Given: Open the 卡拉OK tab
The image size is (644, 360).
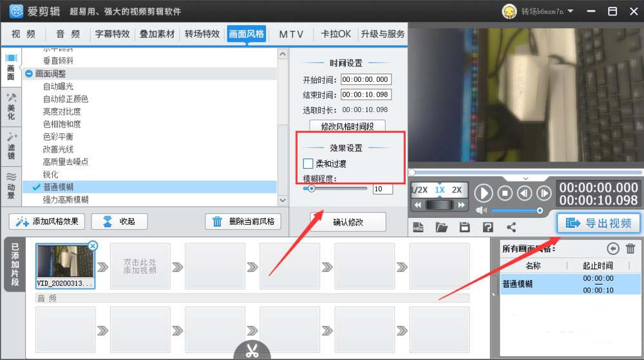Looking at the screenshot, I should [x=336, y=34].
